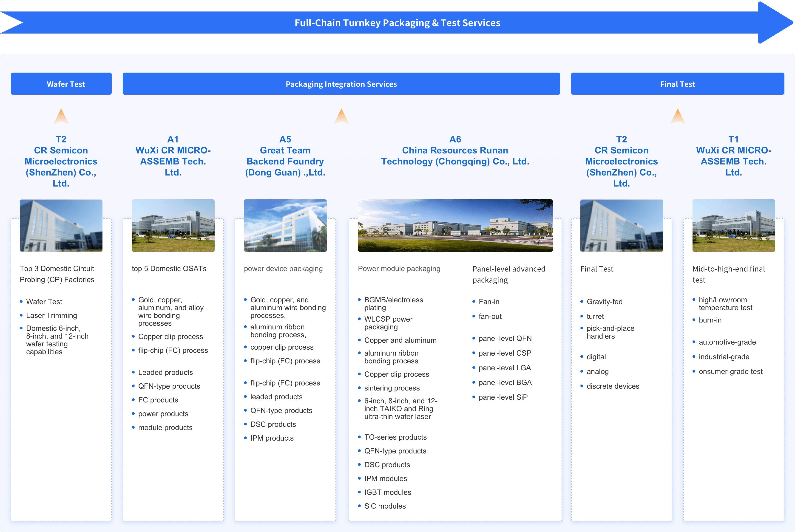Select the 'Leaded products' bullet in A1 column
The width and height of the screenshot is (795, 532).
pos(165,373)
